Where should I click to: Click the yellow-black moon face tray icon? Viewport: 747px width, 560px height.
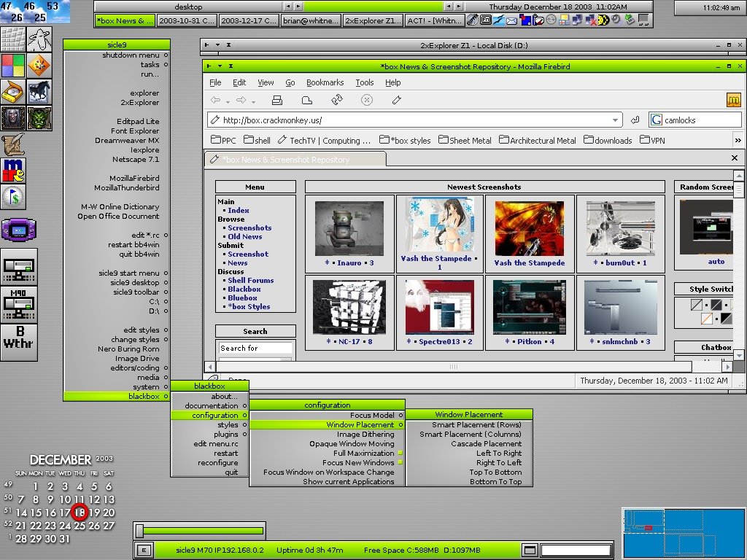click(603, 20)
